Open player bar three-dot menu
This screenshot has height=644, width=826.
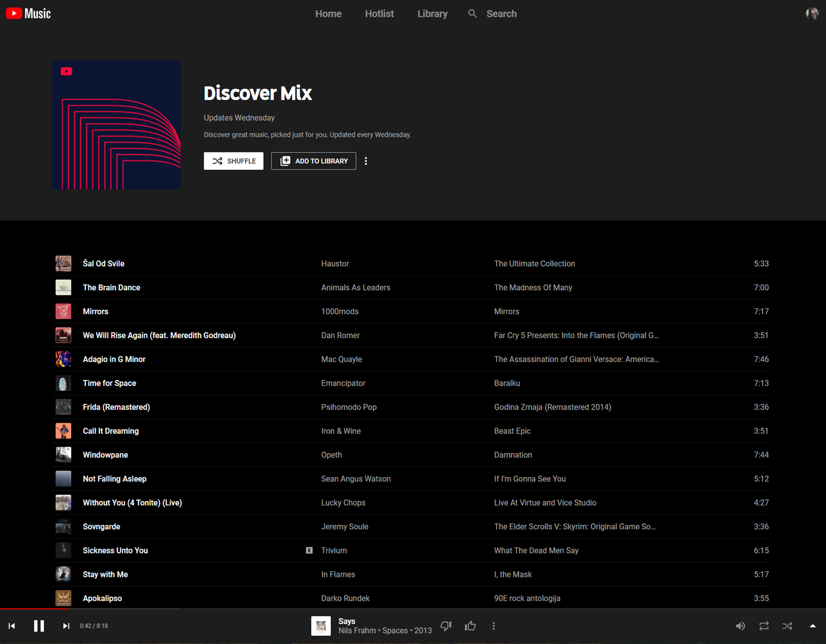click(494, 626)
